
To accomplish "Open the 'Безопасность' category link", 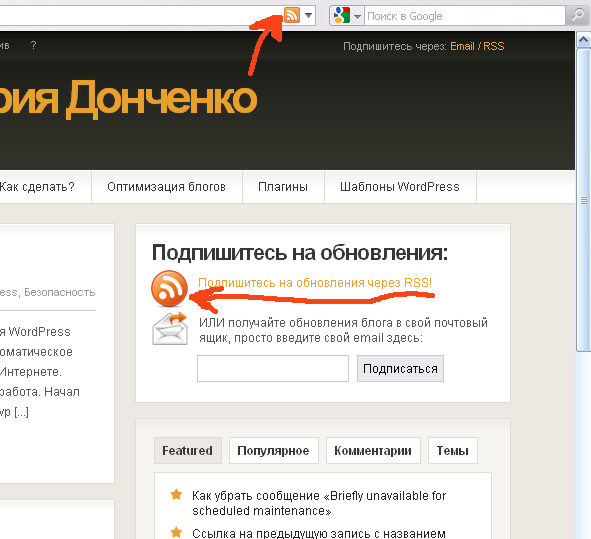I will coord(60,292).
